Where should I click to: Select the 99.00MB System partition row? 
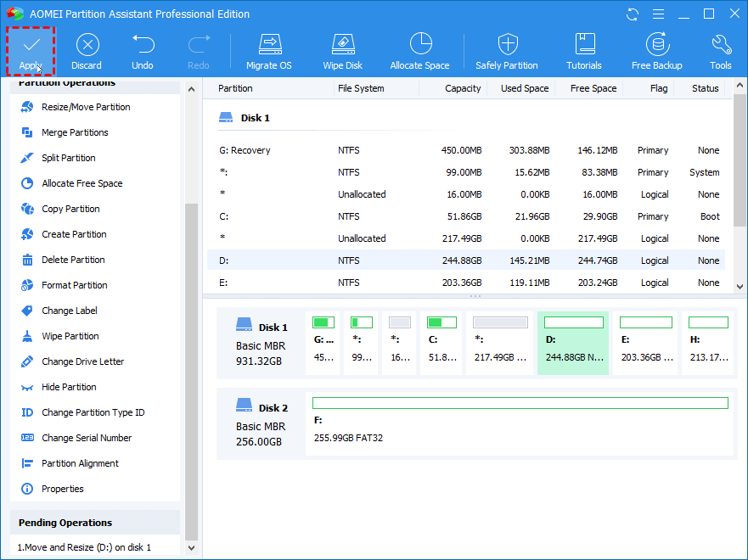[x=466, y=172]
